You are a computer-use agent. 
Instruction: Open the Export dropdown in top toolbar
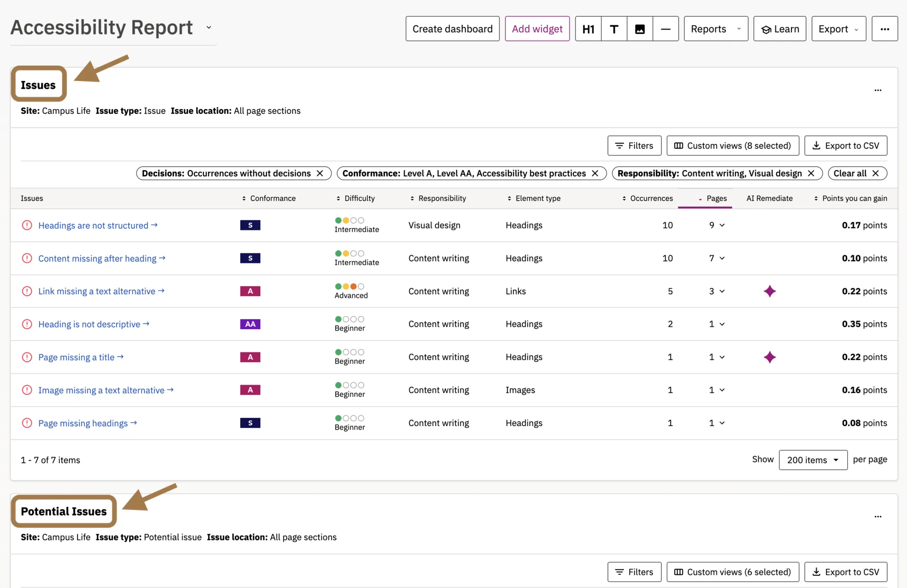point(839,29)
